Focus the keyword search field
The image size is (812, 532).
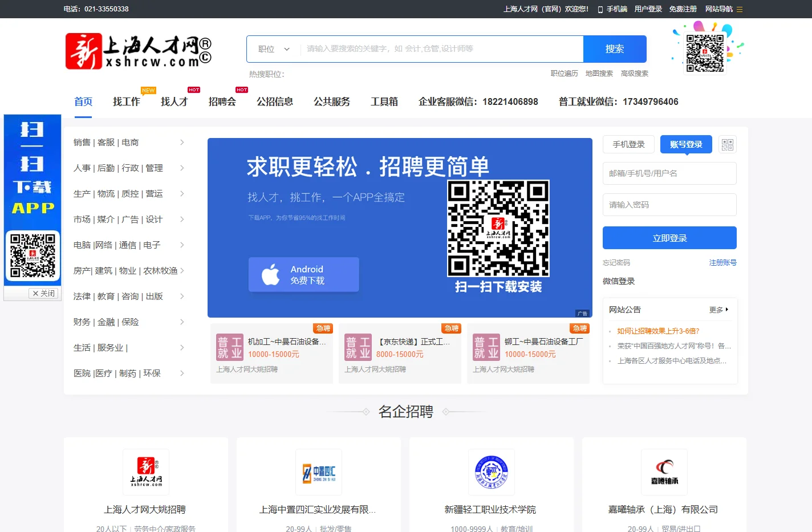(x=442, y=49)
